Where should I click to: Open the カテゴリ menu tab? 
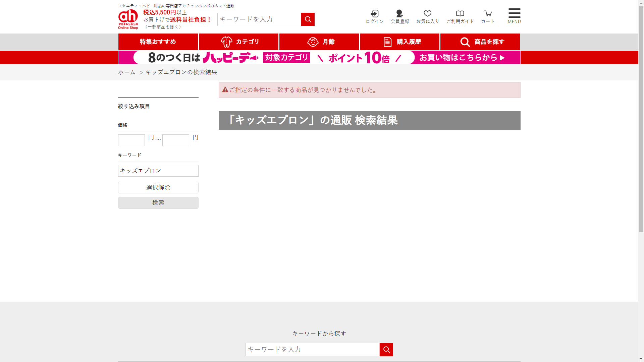[x=238, y=42]
